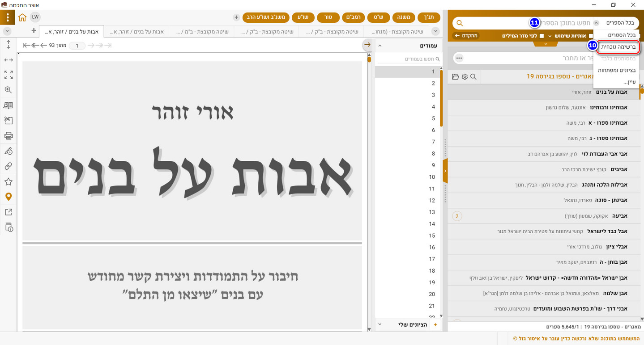
Task: Open advanced search 'מתקדם' button
Action: 467,36
